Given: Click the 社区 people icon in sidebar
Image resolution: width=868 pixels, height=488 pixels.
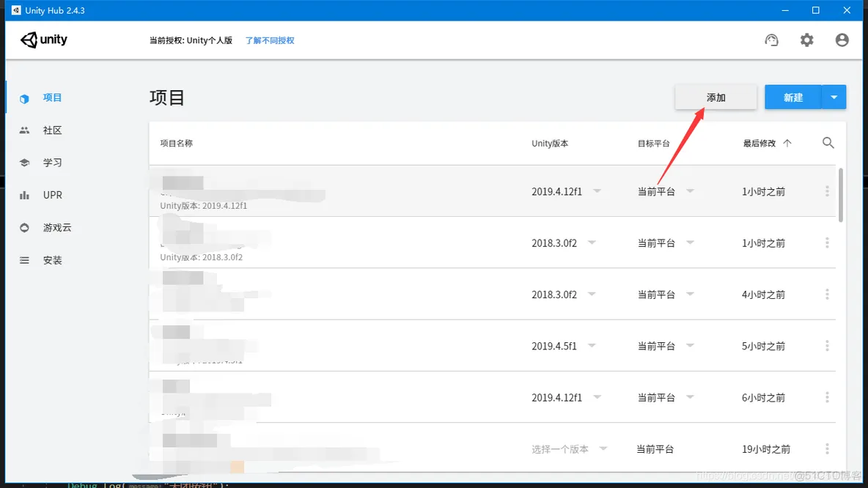Looking at the screenshot, I should point(23,130).
